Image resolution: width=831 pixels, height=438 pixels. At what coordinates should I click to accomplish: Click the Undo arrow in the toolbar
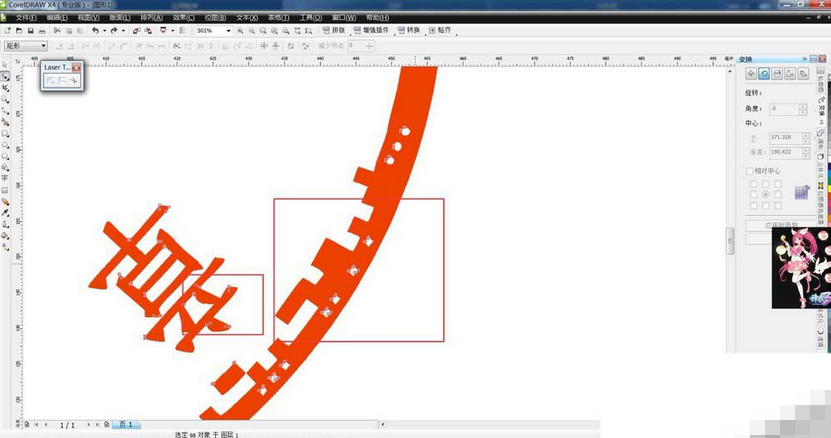[x=95, y=31]
